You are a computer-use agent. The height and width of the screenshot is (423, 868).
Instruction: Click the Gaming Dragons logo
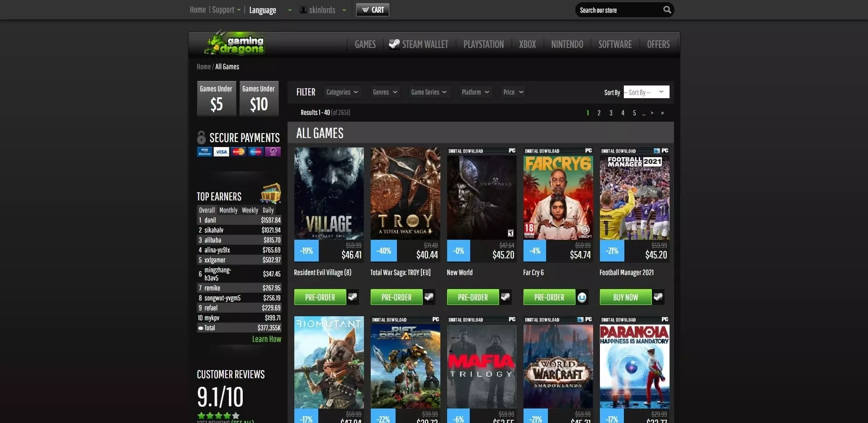coord(235,43)
